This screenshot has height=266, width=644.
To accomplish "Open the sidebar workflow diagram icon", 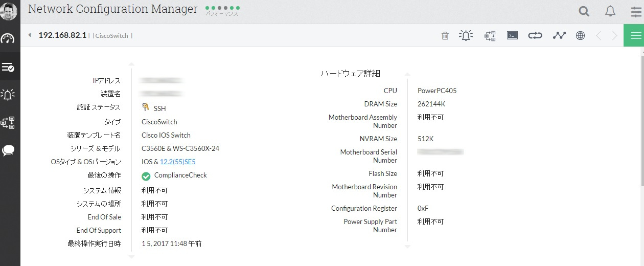I will pos(8,123).
